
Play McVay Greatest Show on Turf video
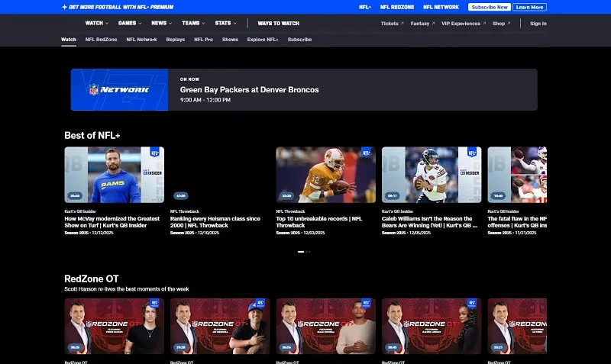click(x=114, y=175)
